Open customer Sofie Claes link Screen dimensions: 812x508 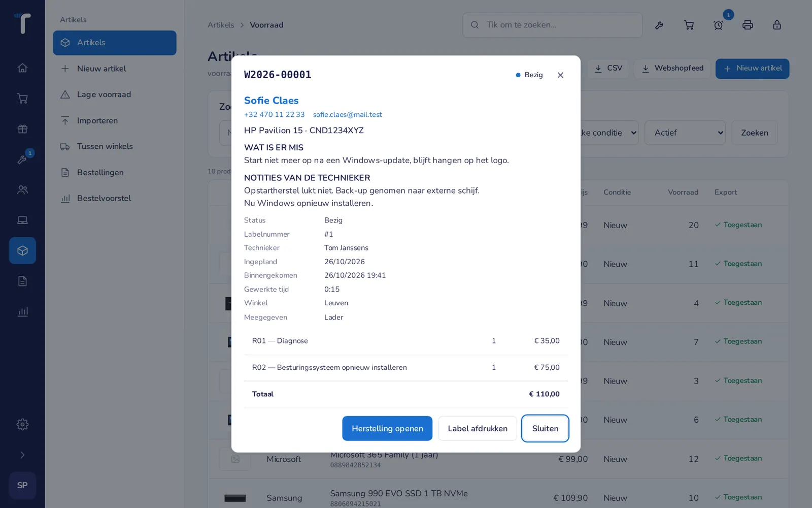(x=271, y=101)
